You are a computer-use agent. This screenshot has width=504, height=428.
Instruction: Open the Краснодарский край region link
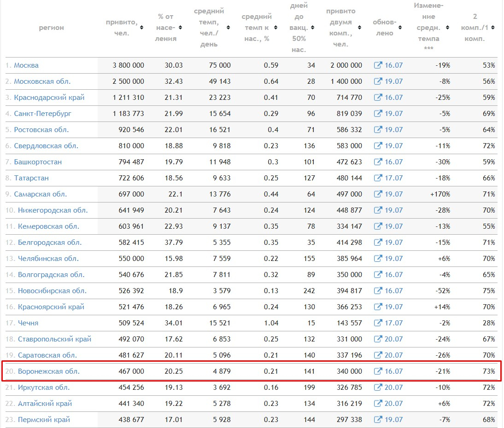click(49, 98)
